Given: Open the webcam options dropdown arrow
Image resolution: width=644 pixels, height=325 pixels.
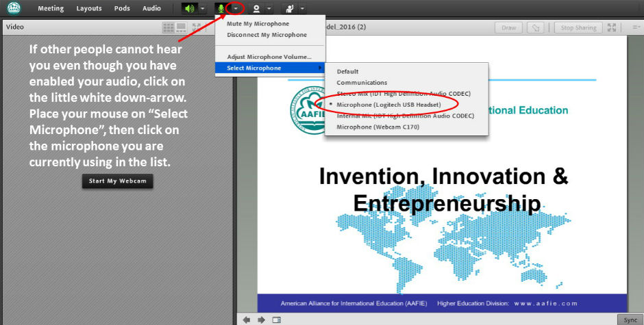Looking at the screenshot, I should click(x=269, y=8).
